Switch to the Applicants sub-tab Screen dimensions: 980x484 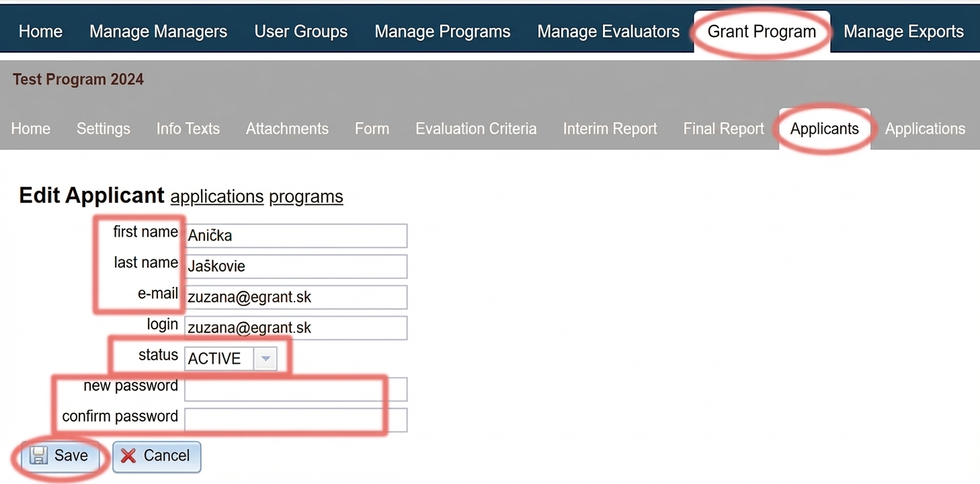(x=825, y=128)
